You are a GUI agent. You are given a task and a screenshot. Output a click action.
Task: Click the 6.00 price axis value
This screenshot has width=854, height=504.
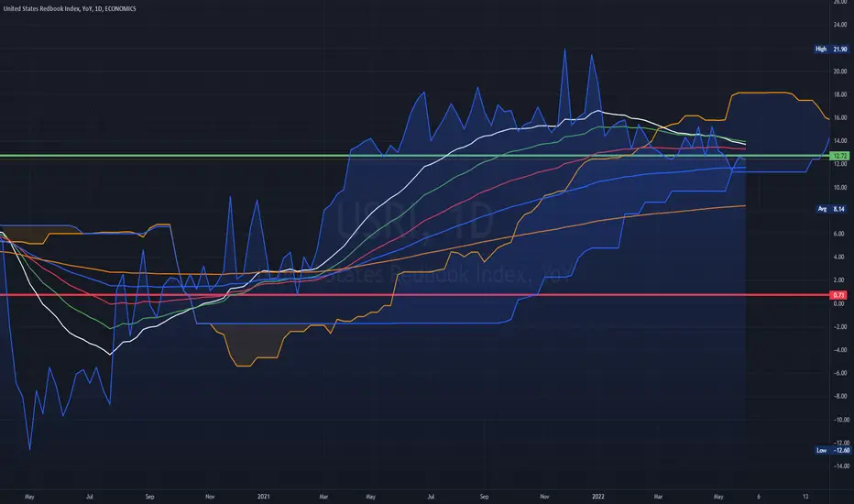[838, 234]
